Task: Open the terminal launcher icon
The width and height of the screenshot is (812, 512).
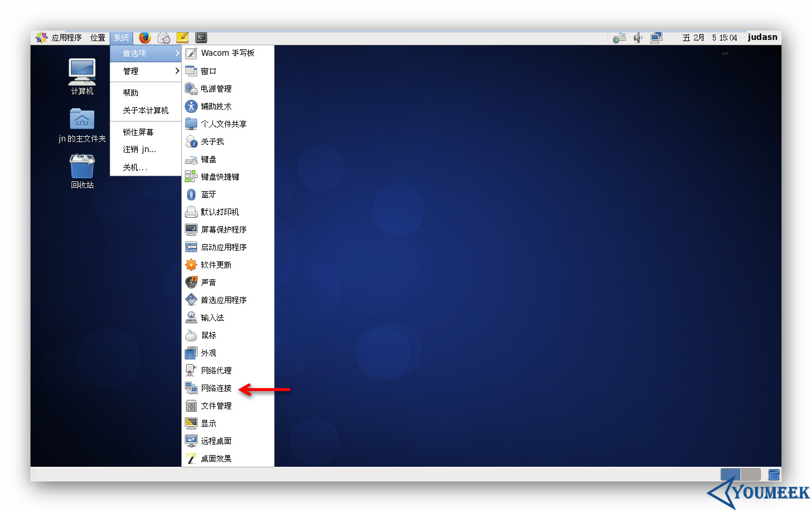Action: click(x=201, y=38)
